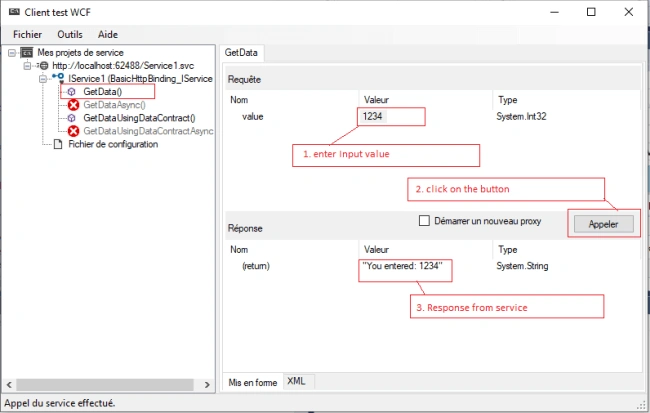Image resolution: width=650 pixels, height=413 pixels.
Task: Select GetDataUsingDataContractAsync in the tree
Action: [148, 131]
